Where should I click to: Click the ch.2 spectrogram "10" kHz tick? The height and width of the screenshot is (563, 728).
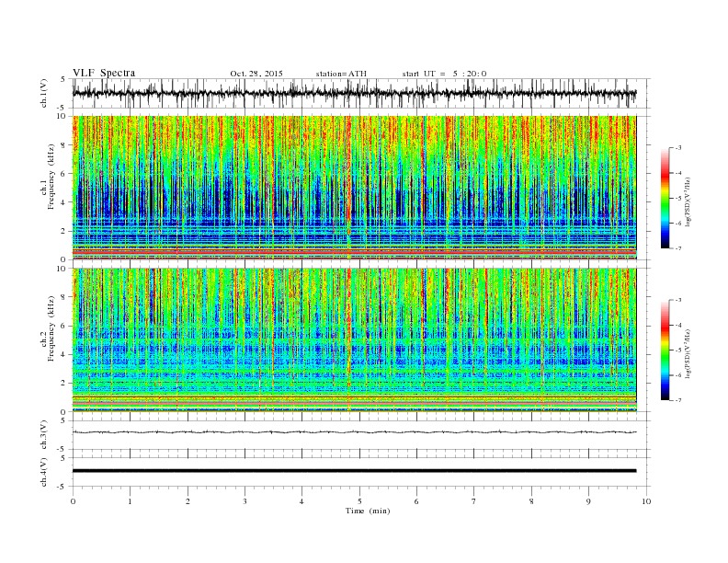[x=62, y=269]
